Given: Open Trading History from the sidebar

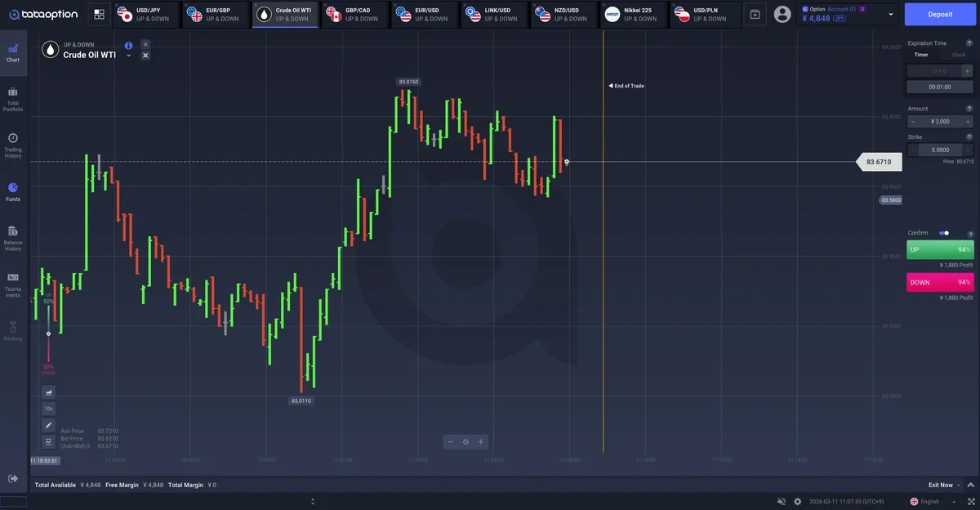Looking at the screenshot, I should pos(13,145).
